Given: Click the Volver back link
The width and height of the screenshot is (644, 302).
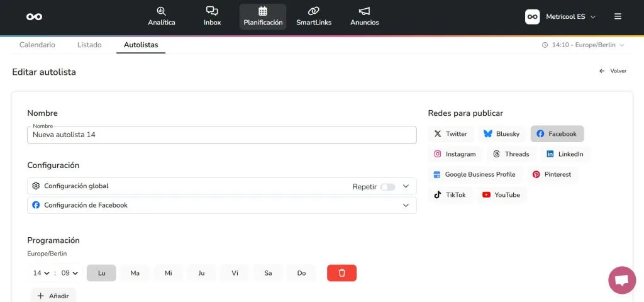Looking at the screenshot, I should (613, 71).
